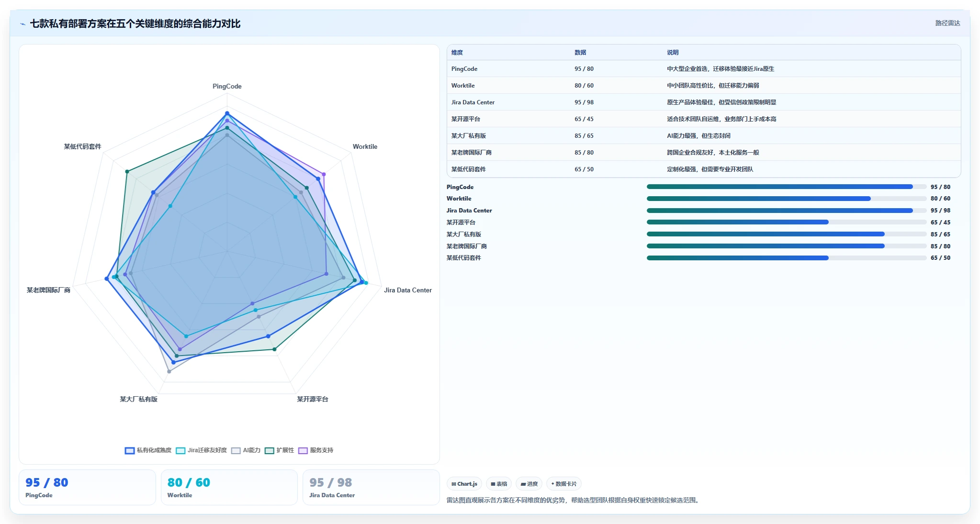Select the Worktile cell in the table
Image resolution: width=980 pixels, height=524 pixels.
tap(463, 86)
